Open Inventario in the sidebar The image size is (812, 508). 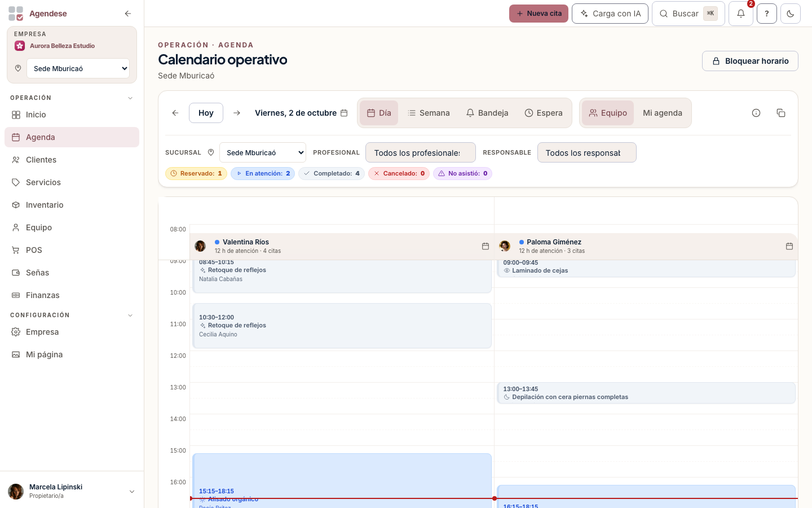coord(72,205)
